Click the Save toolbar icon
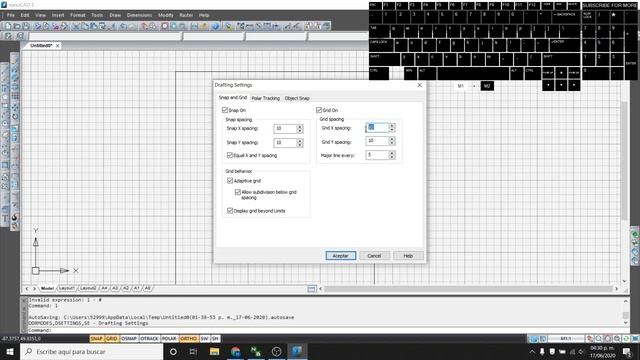 click(x=26, y=26)
